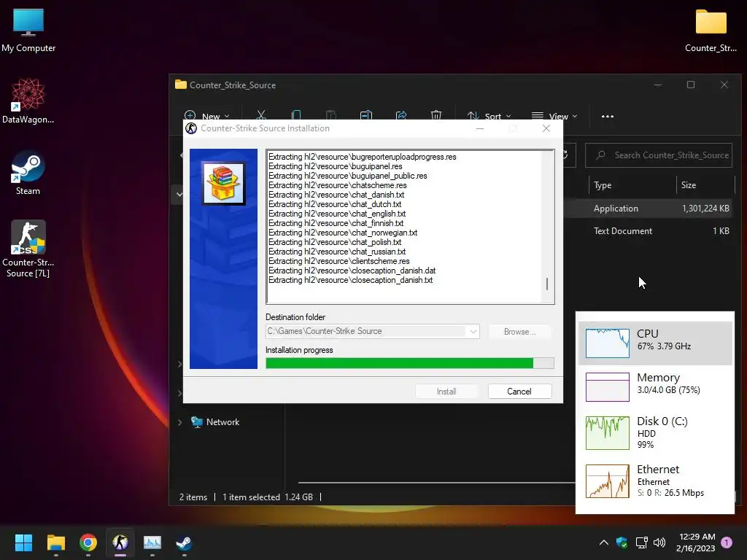Click the Delete trash icon in Explorer

click(x=436, y=115)
